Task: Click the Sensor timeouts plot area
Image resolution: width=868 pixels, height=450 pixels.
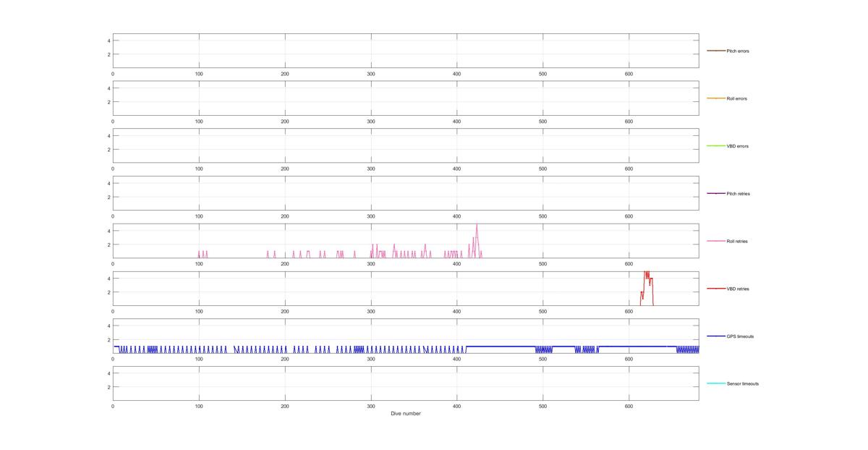Action: point(406,383)
